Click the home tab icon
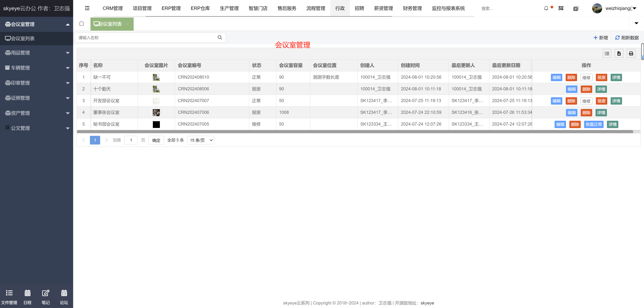The height and width of the screenshot is (308, 644). 82,23
